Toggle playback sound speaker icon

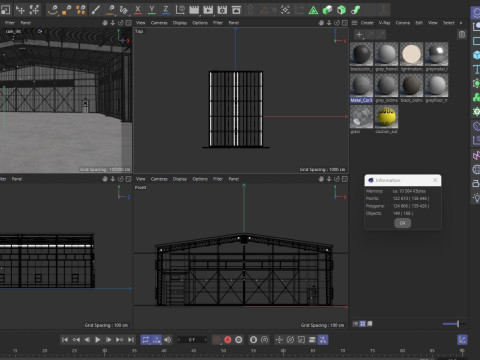167,340
